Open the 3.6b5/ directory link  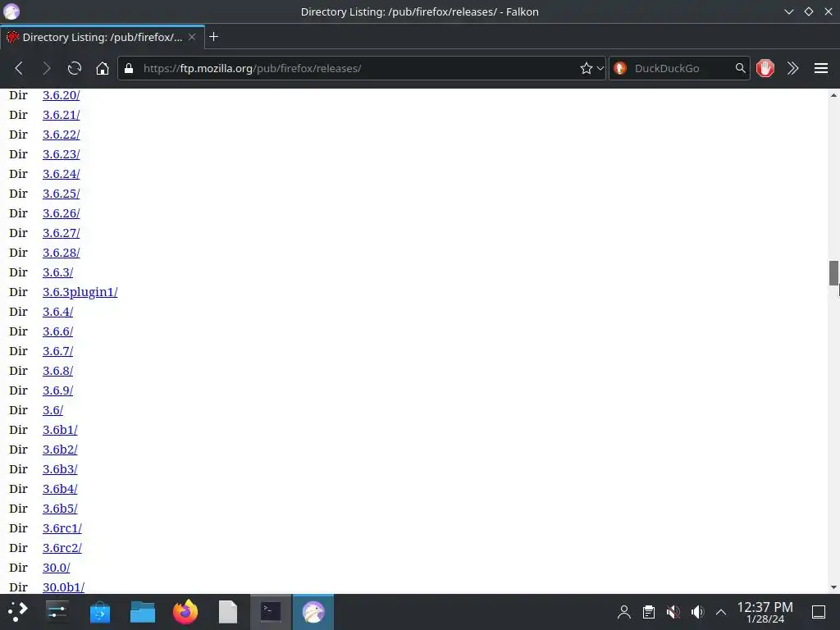point(60,509)
